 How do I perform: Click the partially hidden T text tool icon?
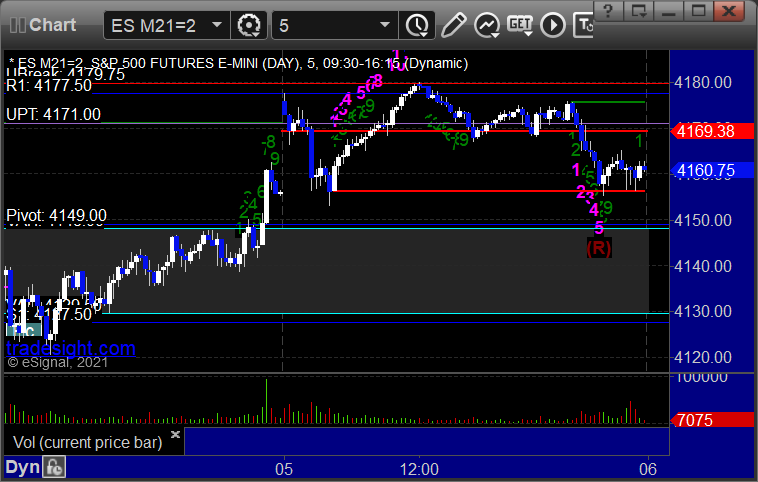(583, 25)
